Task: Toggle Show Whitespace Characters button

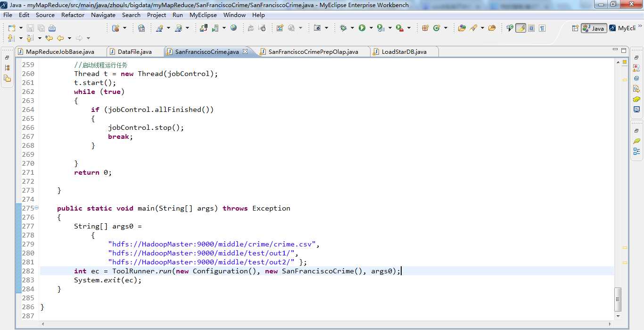Action: click(x=542, y=28)
